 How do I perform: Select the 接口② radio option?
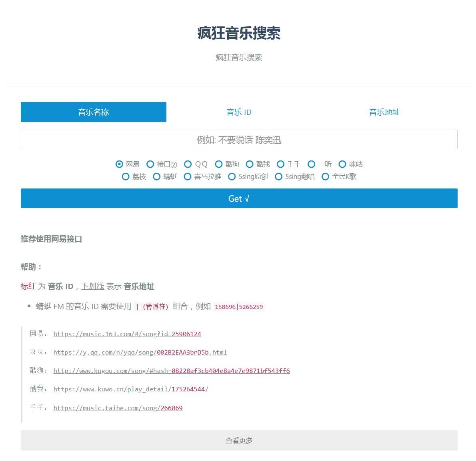click(x=150, y=164)
